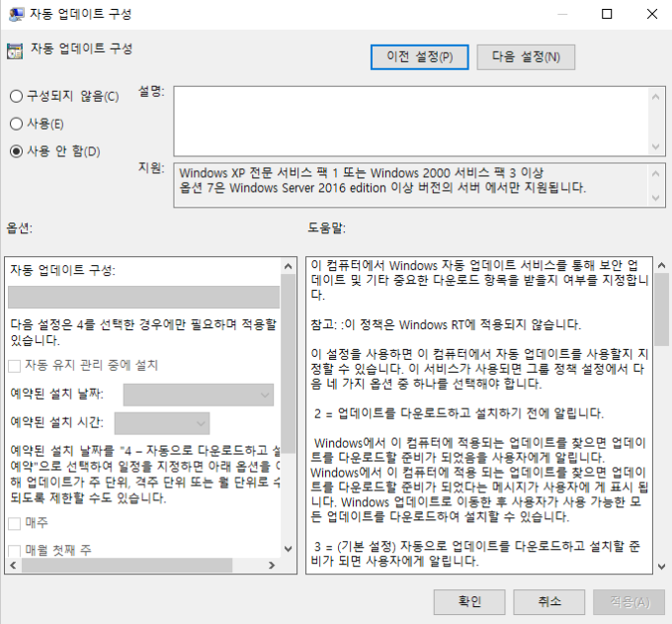Screen dimensions: 672x624
Task: Click the 이전 설정(P) button
Action: coord(420,57)
